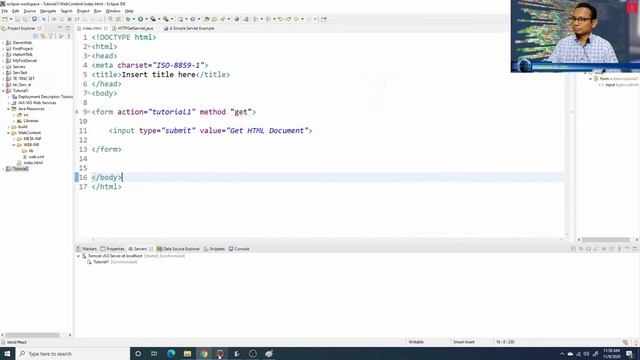The height and width of the screenshot is (360, 640).
Task: Minimize the Project Explorer view
Action: [x=60, y=28]
